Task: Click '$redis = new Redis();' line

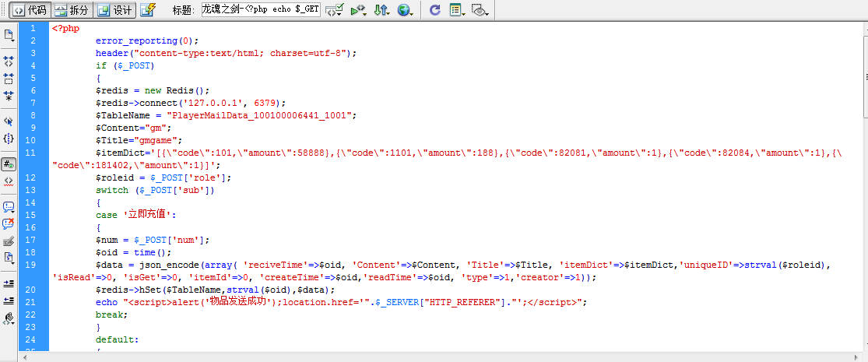Action: [153, 91]
